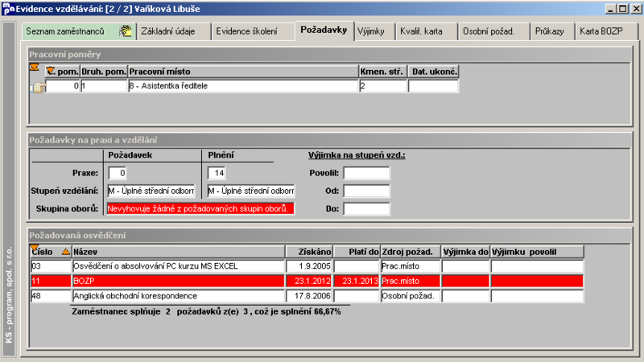Click the Povolil input field
This screenshot has width=644, height=362.
[366, 173]
